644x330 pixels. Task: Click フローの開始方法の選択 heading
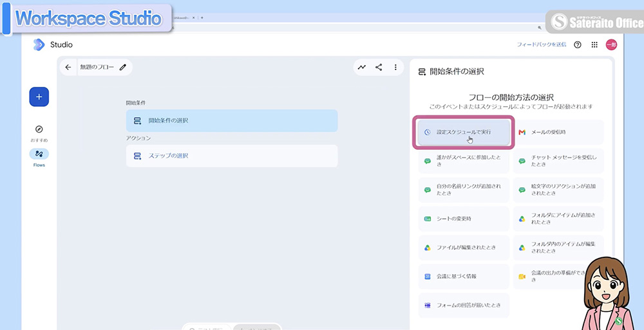[511, 97]
